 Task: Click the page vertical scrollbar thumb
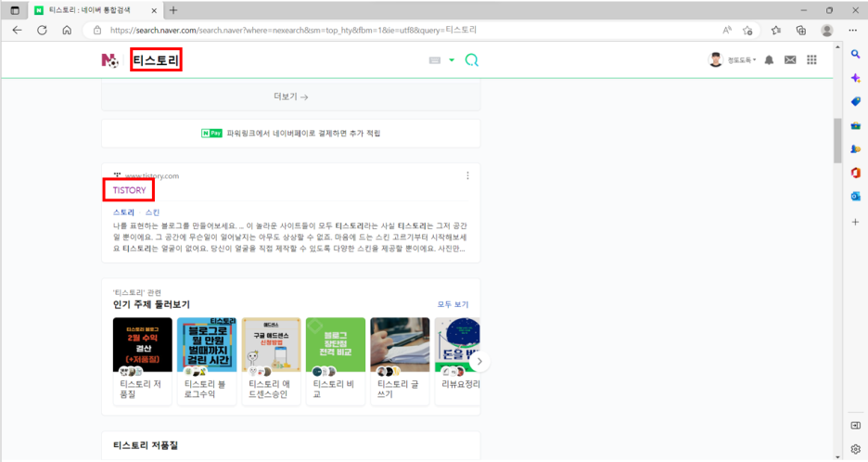[837, 141]
